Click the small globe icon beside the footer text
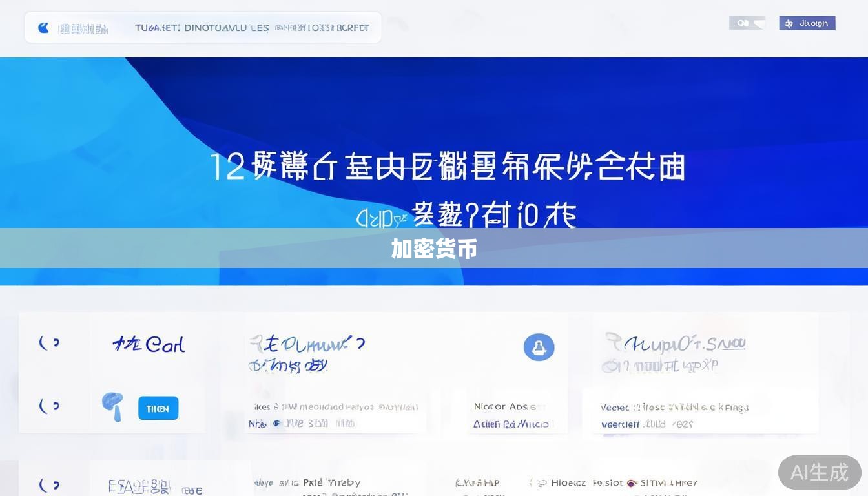 [x=276, y=422]
